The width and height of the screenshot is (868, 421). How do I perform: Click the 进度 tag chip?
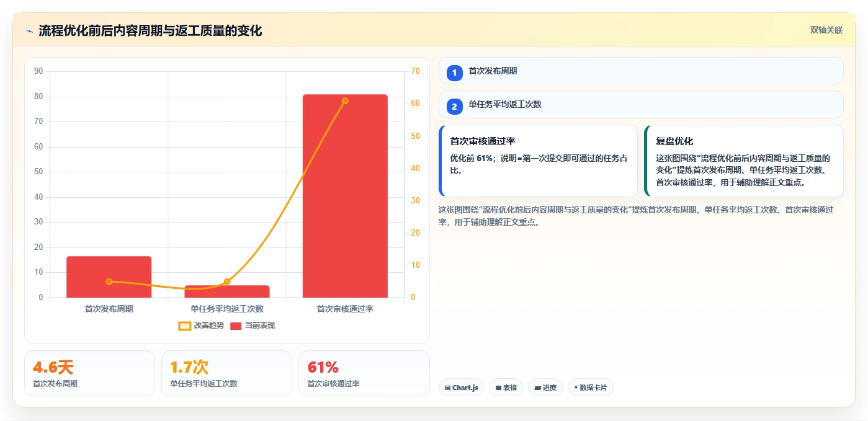(545, 388)
